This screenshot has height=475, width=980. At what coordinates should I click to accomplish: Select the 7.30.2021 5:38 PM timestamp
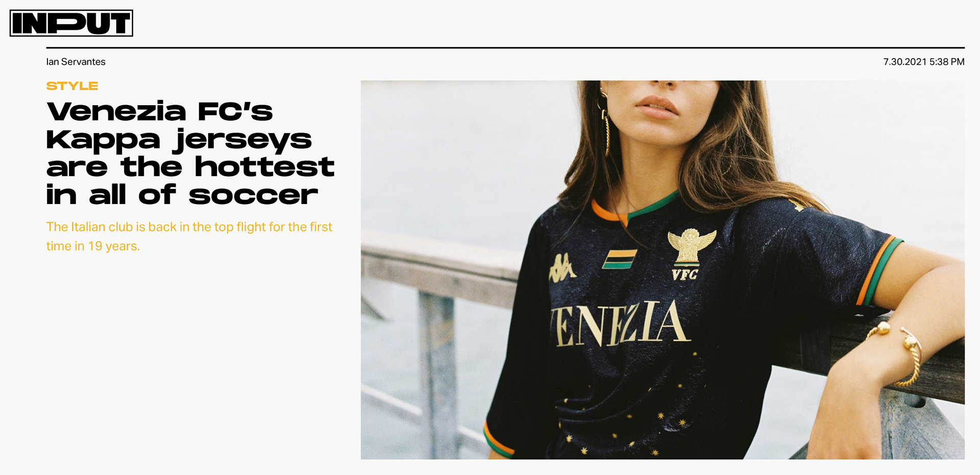point(923,62)
